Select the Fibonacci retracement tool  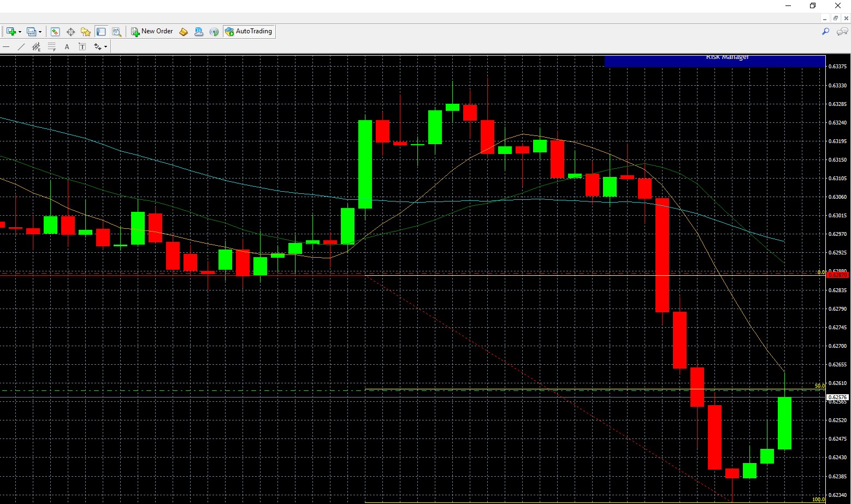[x=52, y=47]
